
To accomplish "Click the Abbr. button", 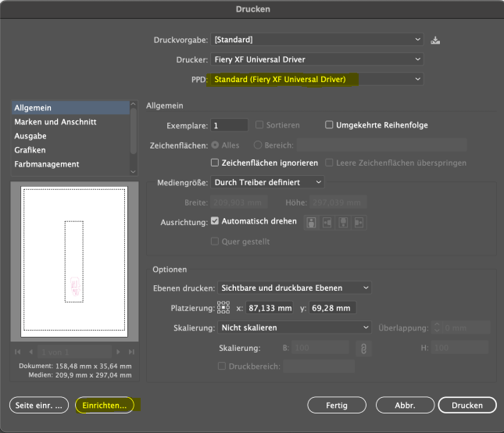I will tap(405, 405).
